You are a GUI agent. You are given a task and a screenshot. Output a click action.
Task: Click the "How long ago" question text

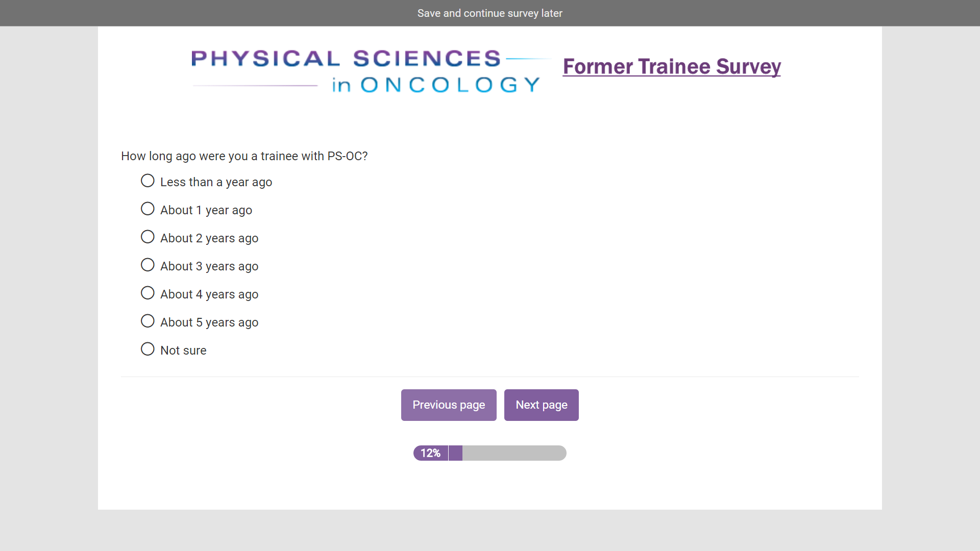[x=244, y=156]
